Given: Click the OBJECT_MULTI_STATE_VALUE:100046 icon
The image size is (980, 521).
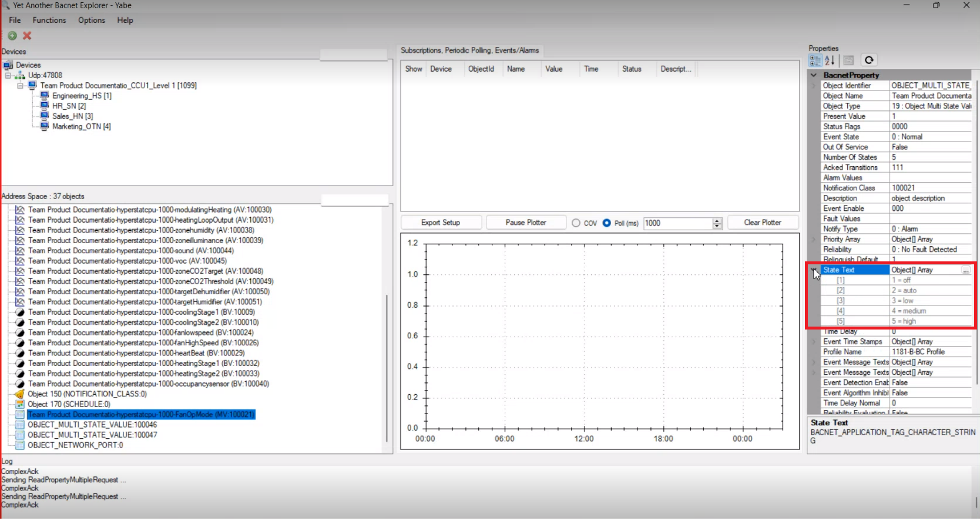Looking at the screenshot, I should click(x=20, y=425).
